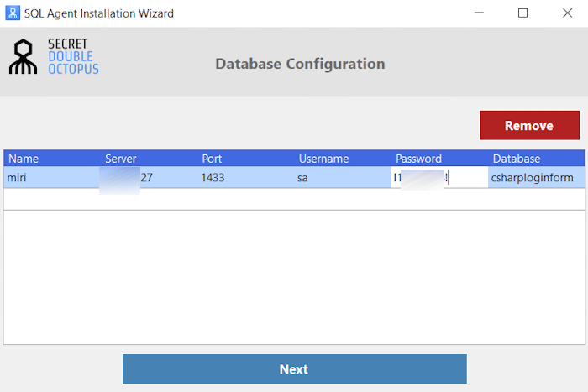Minimize the installation wizard window
The width and height of the screenshot is (588, 392).
[479, 13]
